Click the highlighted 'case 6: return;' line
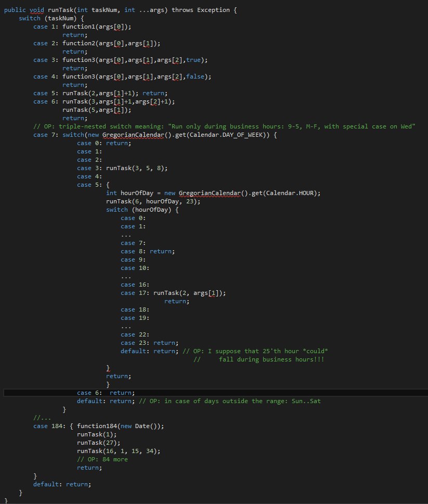This screenshot has height=504, width=428. pyautogui.click(x=106, y=393)
